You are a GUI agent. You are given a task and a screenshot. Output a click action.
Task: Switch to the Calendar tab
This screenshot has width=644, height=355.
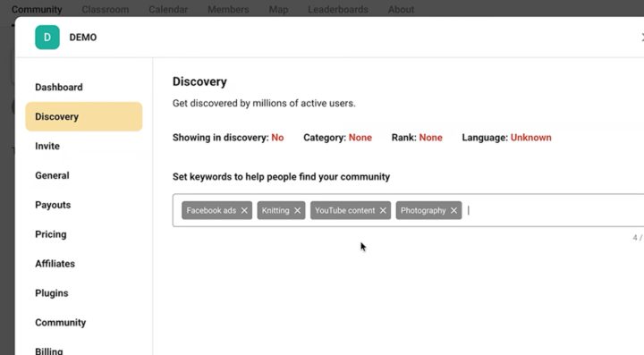168,10
